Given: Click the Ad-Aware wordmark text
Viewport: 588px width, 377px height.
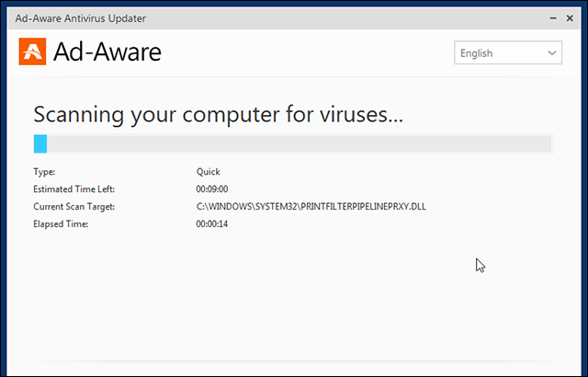Looking at the screenshot, I should point(107,52).
